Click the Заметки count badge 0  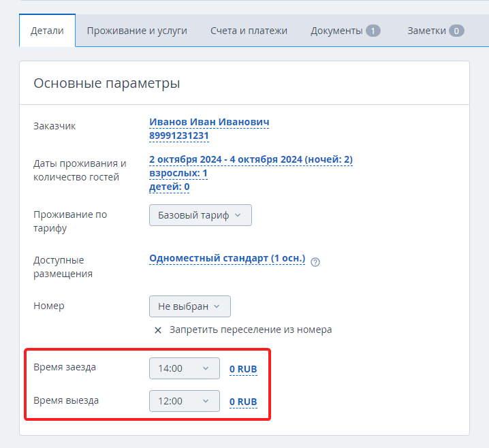(x=456, y=31)
